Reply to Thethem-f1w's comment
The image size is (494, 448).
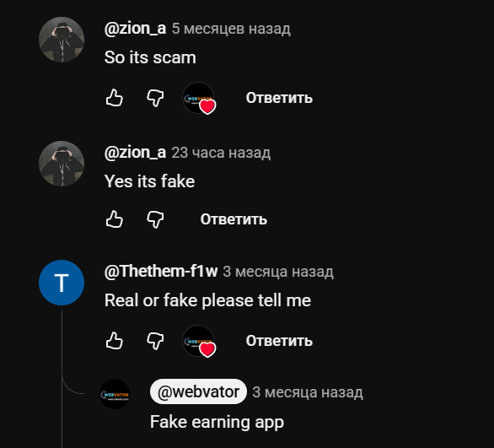[x=279, y=341]
